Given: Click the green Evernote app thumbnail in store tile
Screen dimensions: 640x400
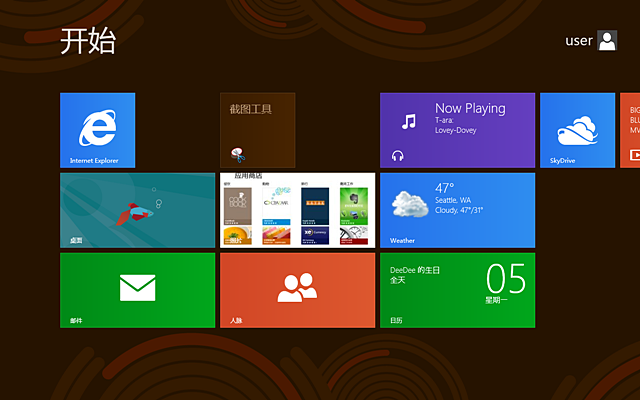Looking at the screenshot, I should (354, 207).
